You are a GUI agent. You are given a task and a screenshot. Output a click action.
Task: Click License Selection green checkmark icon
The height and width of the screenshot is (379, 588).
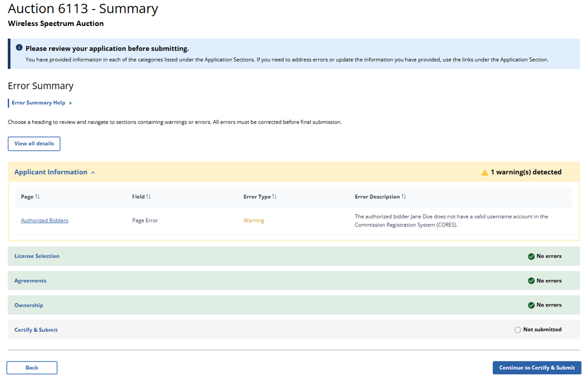pyautogui.click(x=531, y=257)
